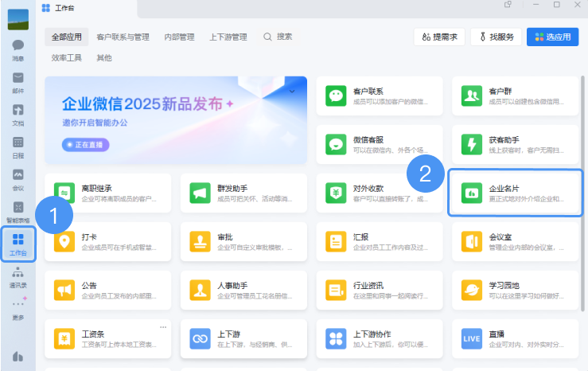The height and width of the screenshot is (371, 588).
Task: Click the 工作台 window title icon
Action: pos(45,8)
